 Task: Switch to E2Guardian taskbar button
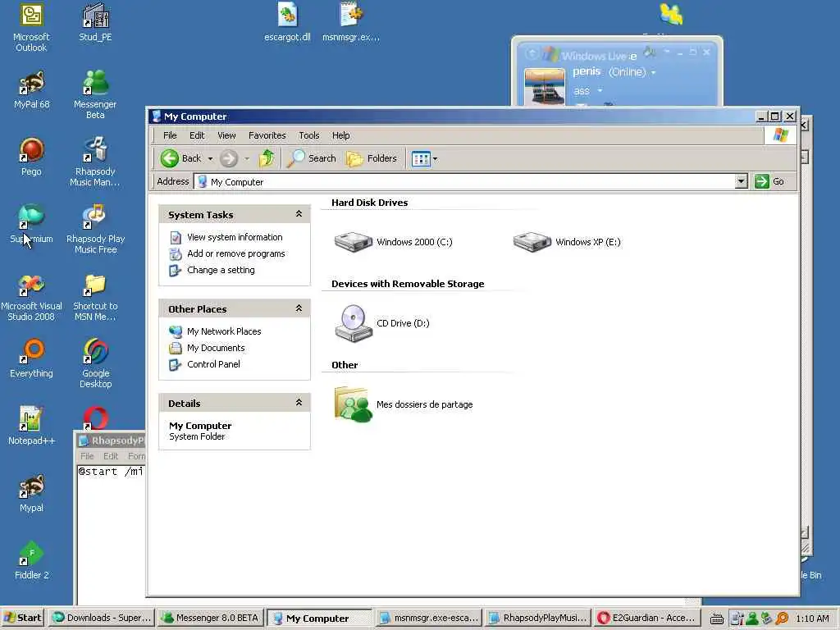click(648, 618)
